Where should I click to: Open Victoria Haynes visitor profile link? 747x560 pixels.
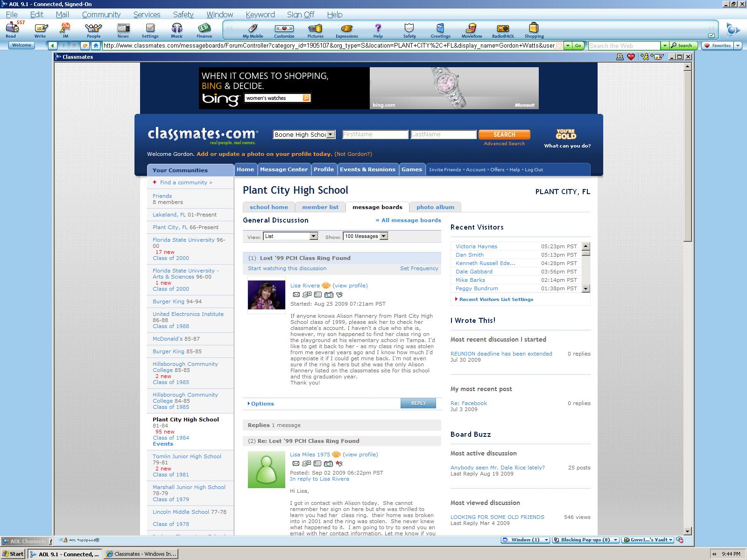pyautogui.click(x=476, y=246)
